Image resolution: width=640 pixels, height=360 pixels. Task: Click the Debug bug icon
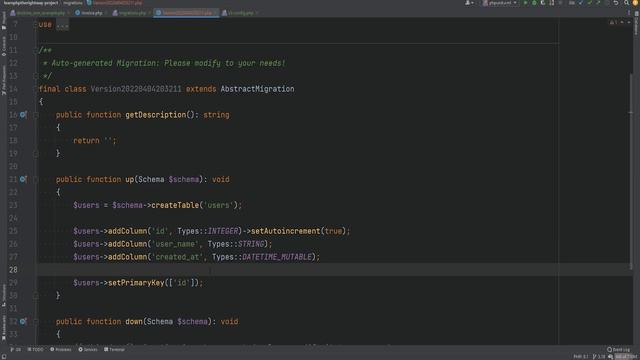coord(534,3)
